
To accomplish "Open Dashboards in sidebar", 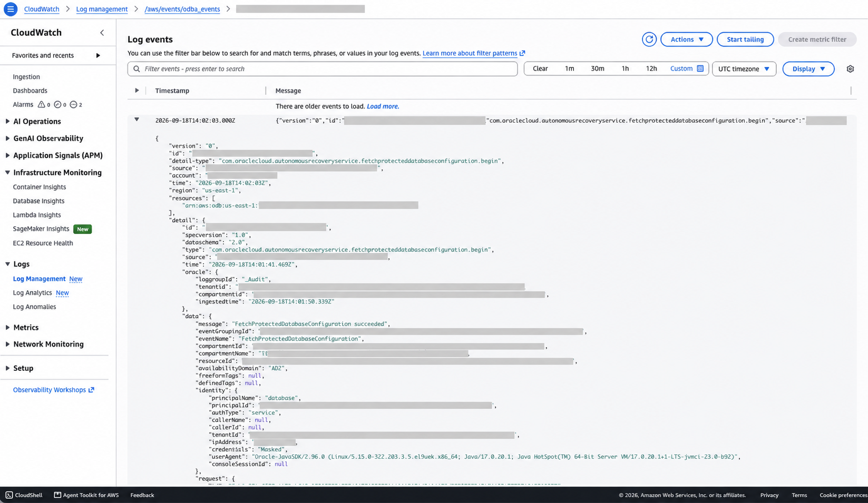I will click(x=30, y=91).
